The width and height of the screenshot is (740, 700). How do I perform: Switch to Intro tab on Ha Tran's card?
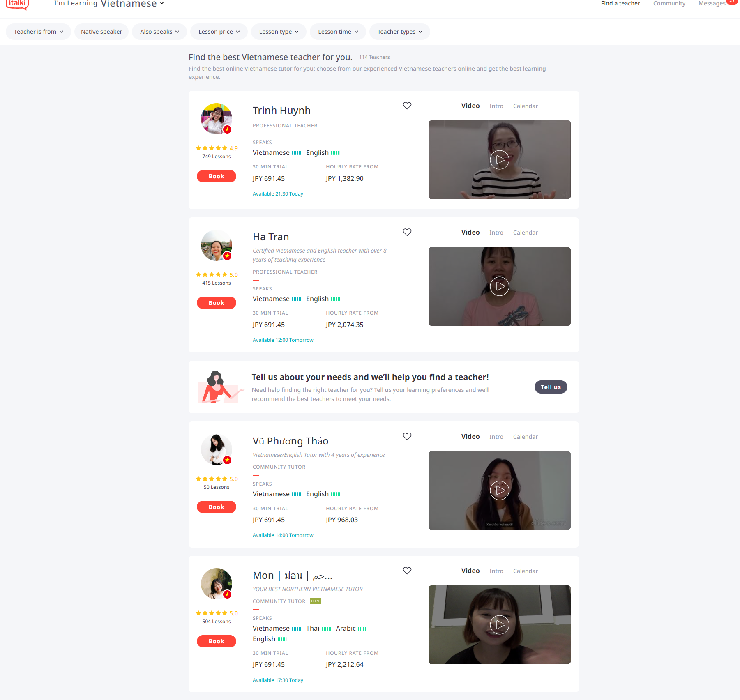(496, 233)
